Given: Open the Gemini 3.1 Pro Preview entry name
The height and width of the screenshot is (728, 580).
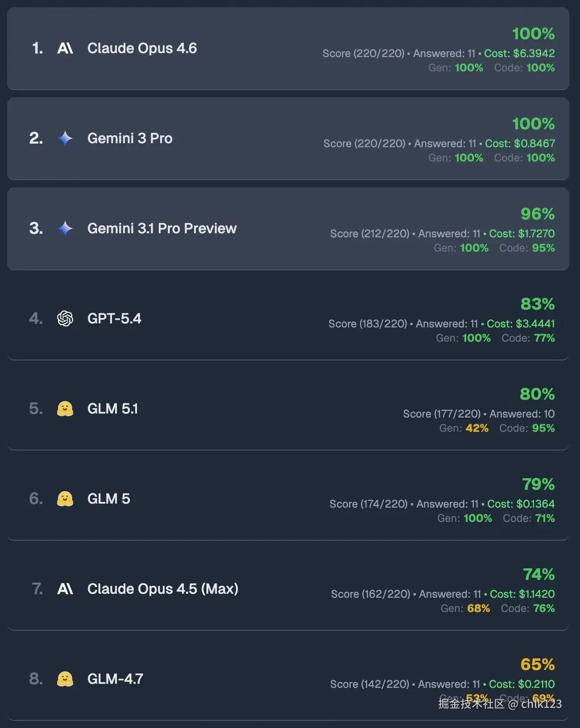Looking at the screenshot, I should 162,228.
